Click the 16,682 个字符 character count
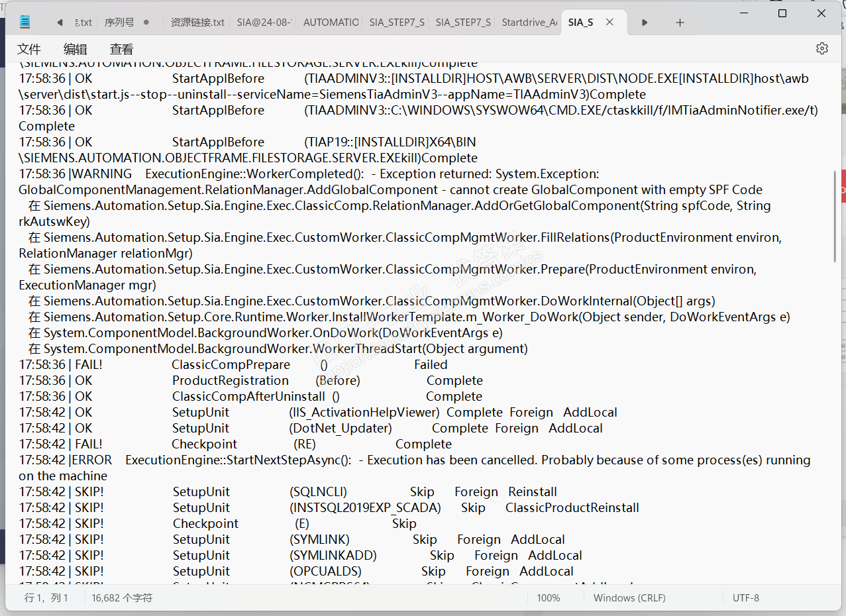The width and height of the screenshot is (846, 616). [122, 598]
